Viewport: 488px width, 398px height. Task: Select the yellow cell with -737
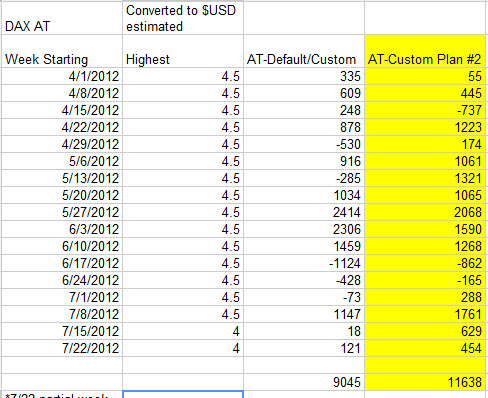pyautogui.click(x=425, y=110)
